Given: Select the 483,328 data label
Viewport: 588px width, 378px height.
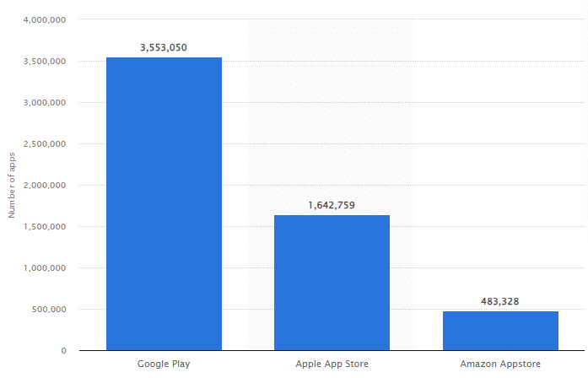Looking at the screenshot, I should point(500,301).
